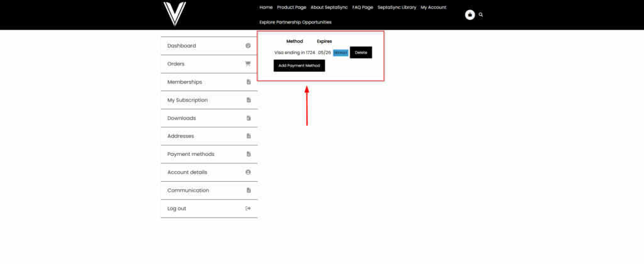This screenshot has width=644, height=264.
Task: Click the search magnifier icon
Action: click(x=481, y=14)
